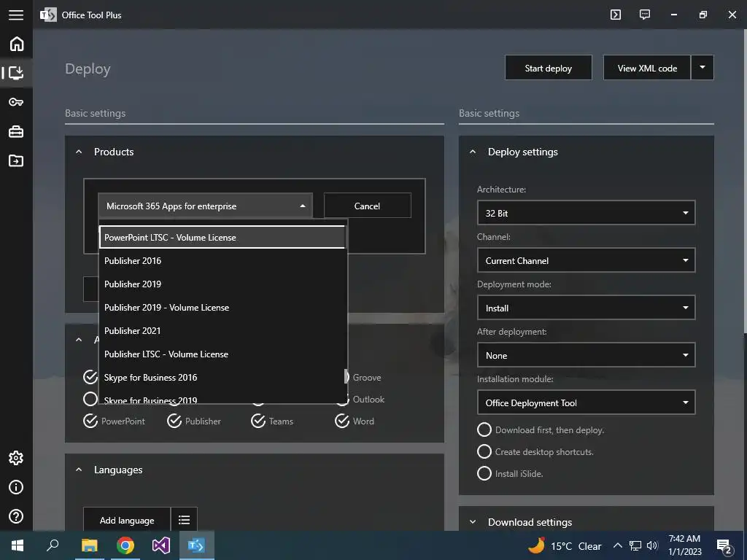Viewport: 747px width, 560px height.
Task: Open the feedback chat icon in title bar
Action: [645, 15]
